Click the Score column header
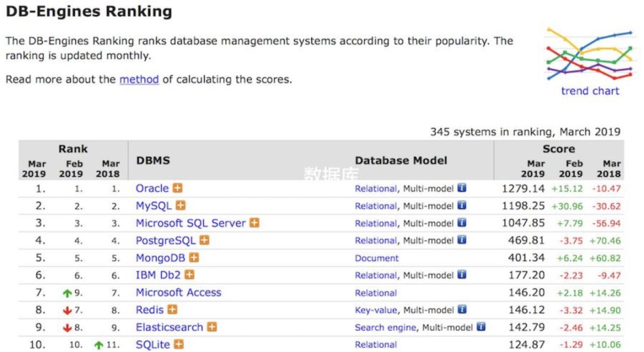 (x=559, y=149)
